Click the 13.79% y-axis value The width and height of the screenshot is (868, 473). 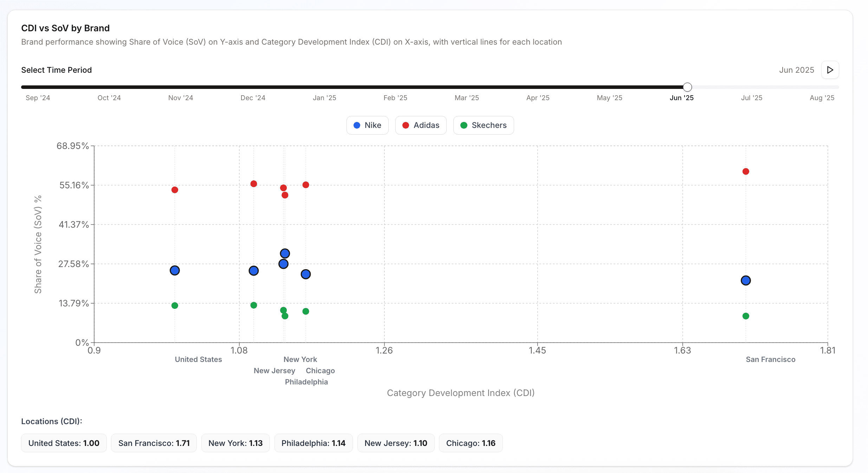click(74, 303)
